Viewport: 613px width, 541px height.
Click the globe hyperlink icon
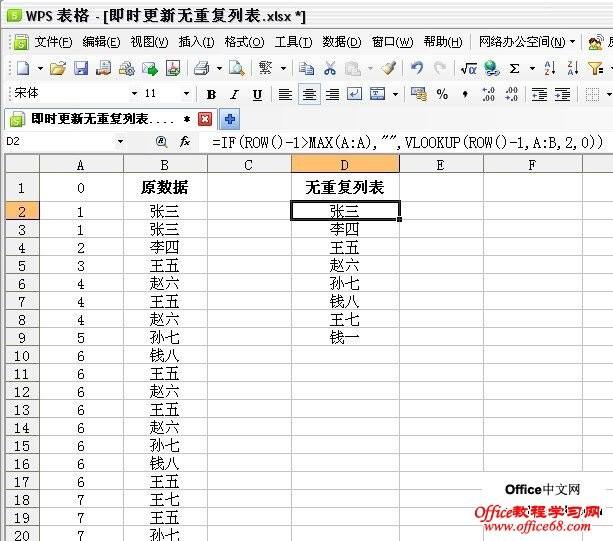(491, 69)
